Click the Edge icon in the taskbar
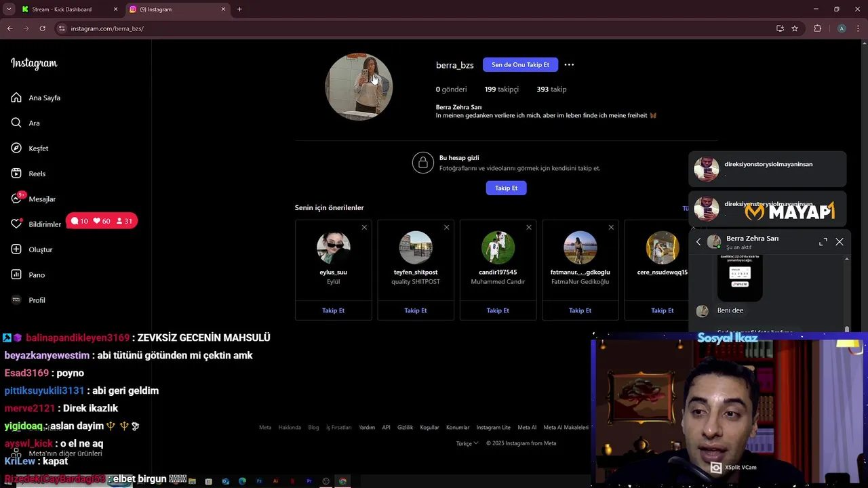868x488 pixels. click(x=242, y=481)
